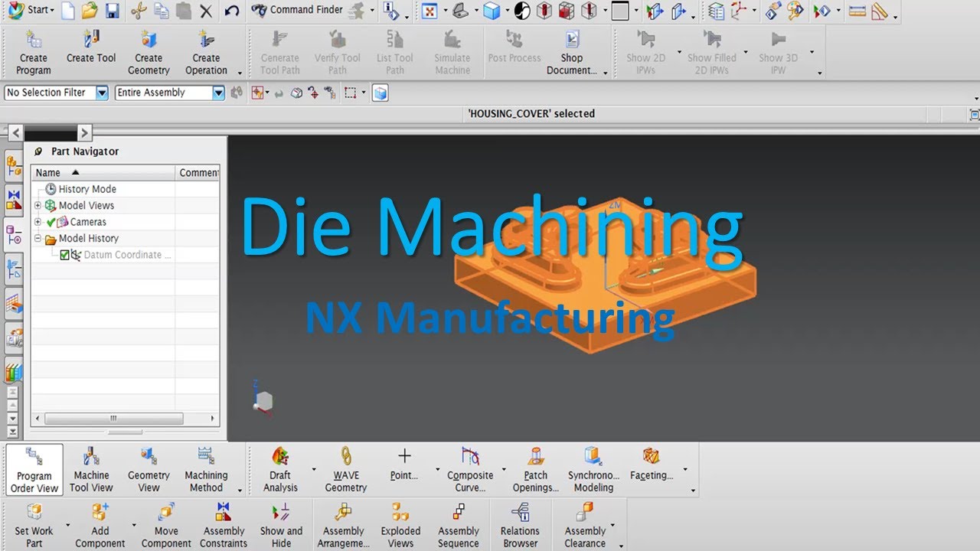Collapse the Model History node
The height and width of the screenshot is (551, 980).
pyautogui.click(x=38, y=238)
